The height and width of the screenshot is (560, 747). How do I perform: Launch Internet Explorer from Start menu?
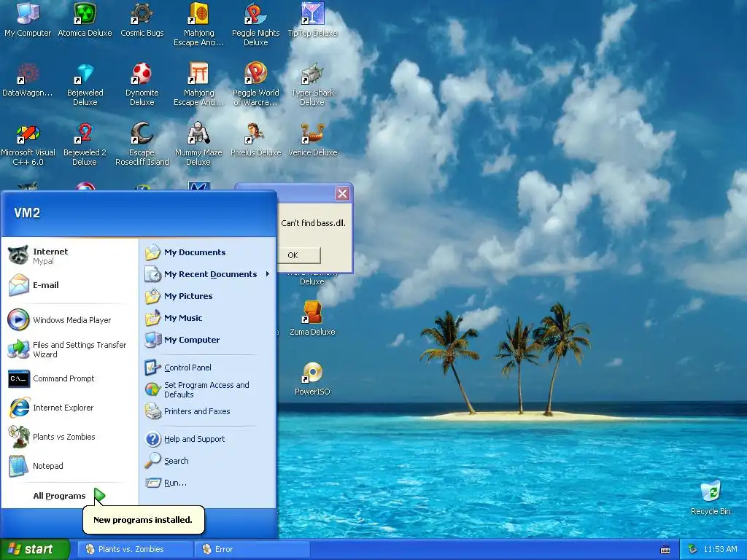click(70, 408)
